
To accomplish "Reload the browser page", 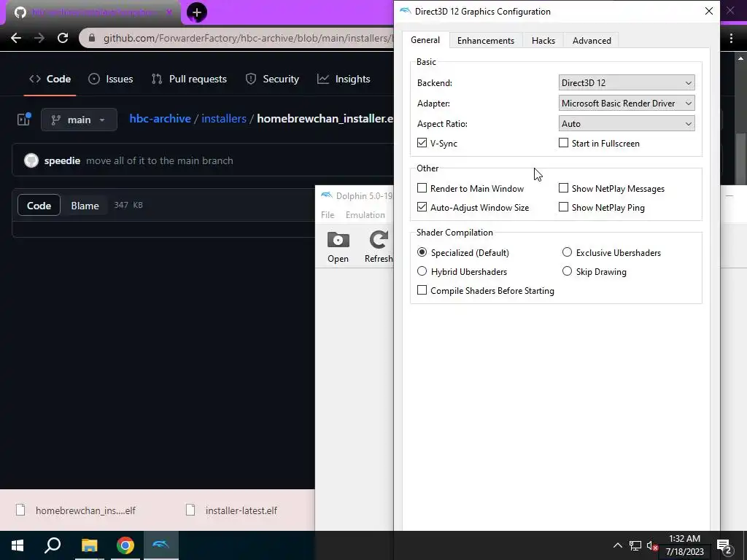I will point(63,38).
